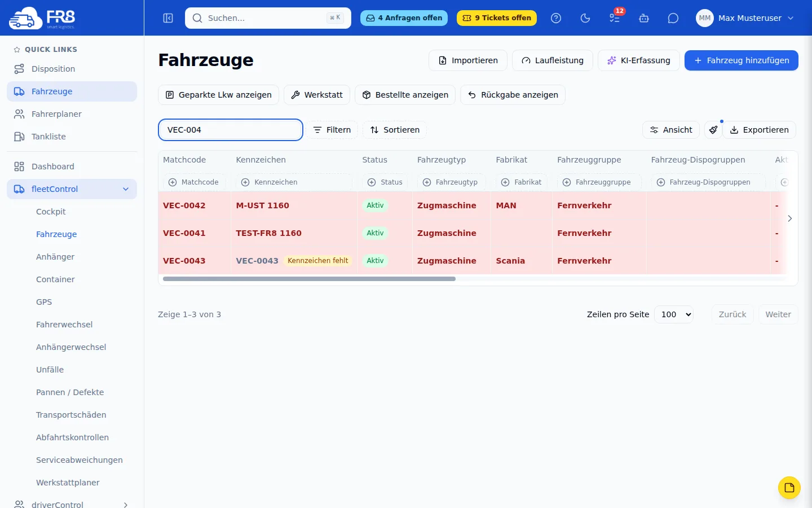The image size is (812, 508).
Task: Click the Zurück pagination button
Action: (x=732, y=314)
